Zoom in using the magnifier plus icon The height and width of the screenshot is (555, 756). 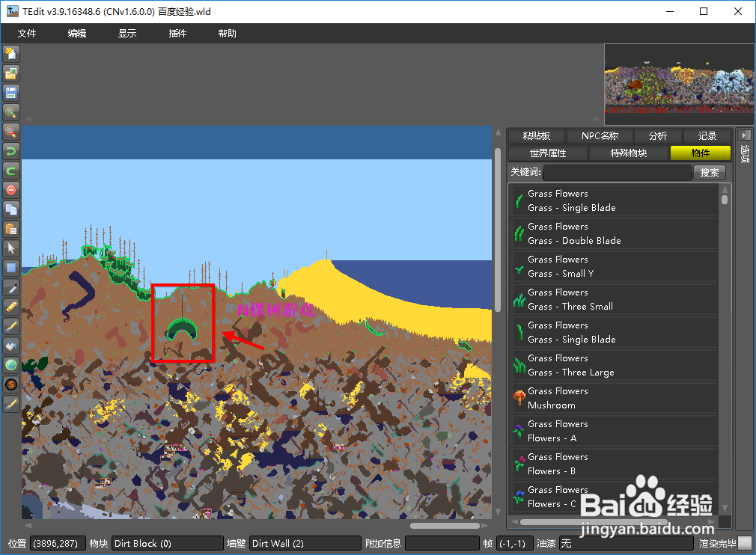tap(11, 111)
